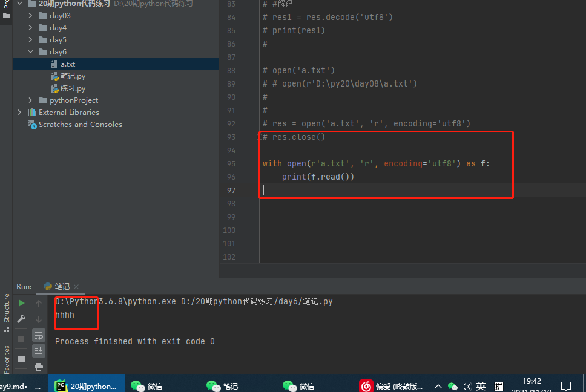Click gutter line number 95
586x392 pixels.
pyautogui.click(x=231, y=163)
